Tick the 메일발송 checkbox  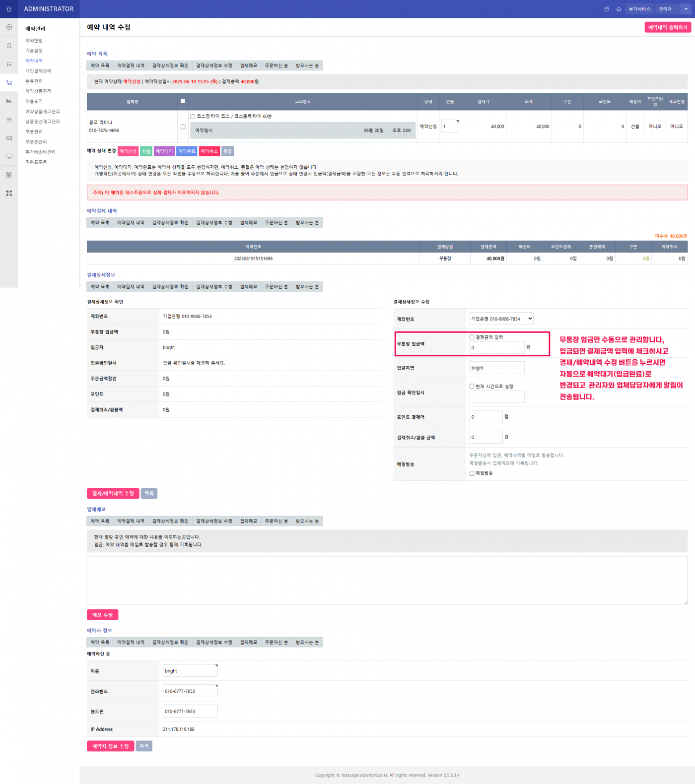point(472,473)
